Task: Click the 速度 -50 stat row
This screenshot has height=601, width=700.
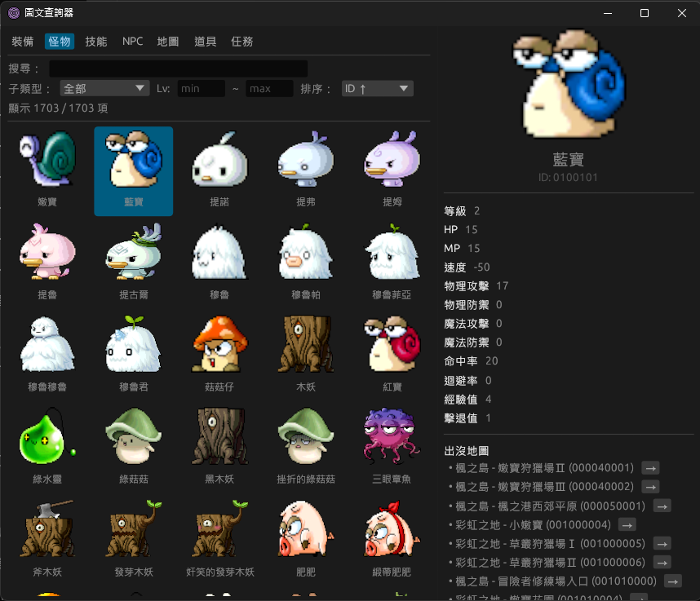Action: (x=467, y=267)
